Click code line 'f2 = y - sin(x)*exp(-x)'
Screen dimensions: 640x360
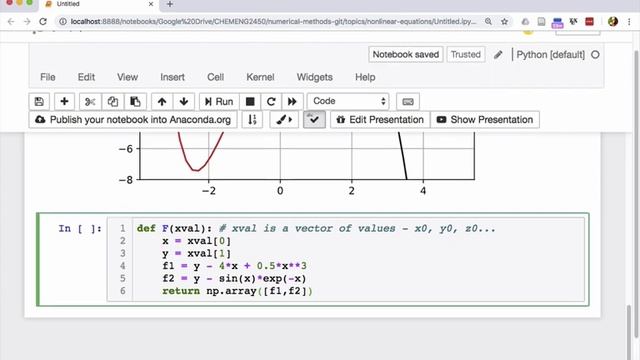(x=234, y=279)
